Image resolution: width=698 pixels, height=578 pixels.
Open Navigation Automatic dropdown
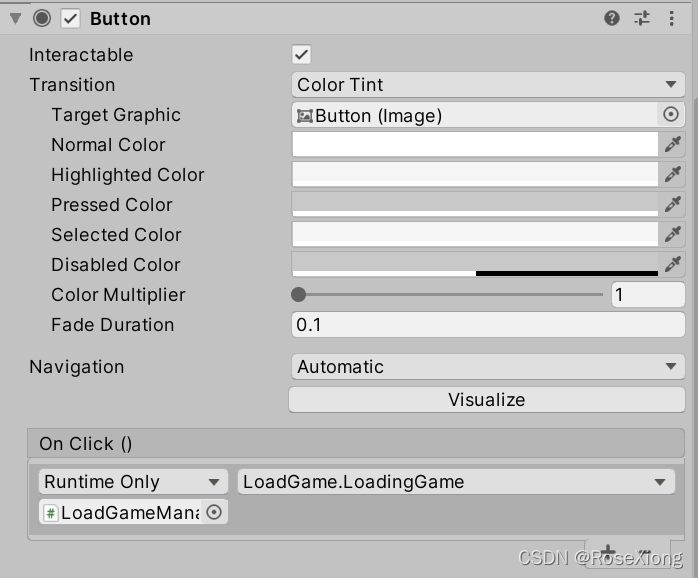coord(488,366)
